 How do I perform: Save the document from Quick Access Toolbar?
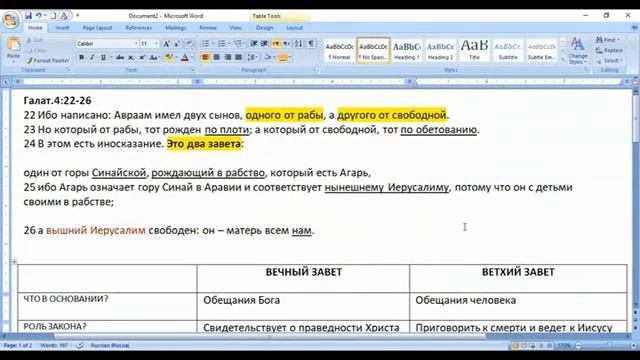[x=28, y=16]
